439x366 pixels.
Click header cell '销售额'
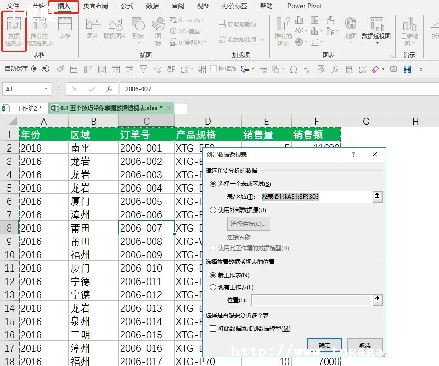(x=316, y=134)
